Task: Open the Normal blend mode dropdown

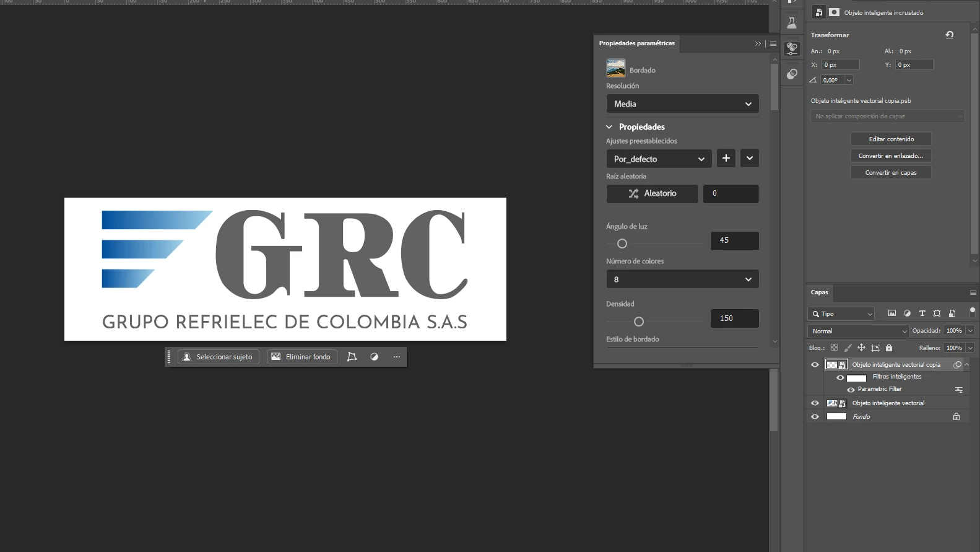Action: (x=858, y=331)
